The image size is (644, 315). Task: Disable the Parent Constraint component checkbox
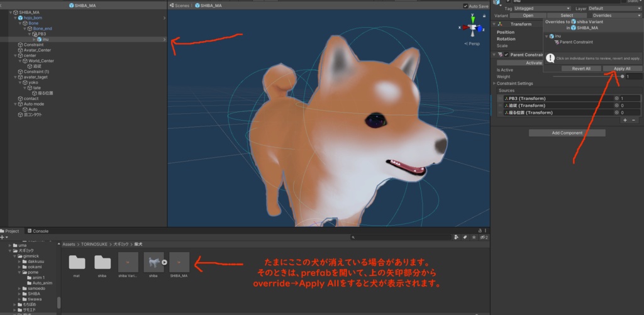coord(506,55)
